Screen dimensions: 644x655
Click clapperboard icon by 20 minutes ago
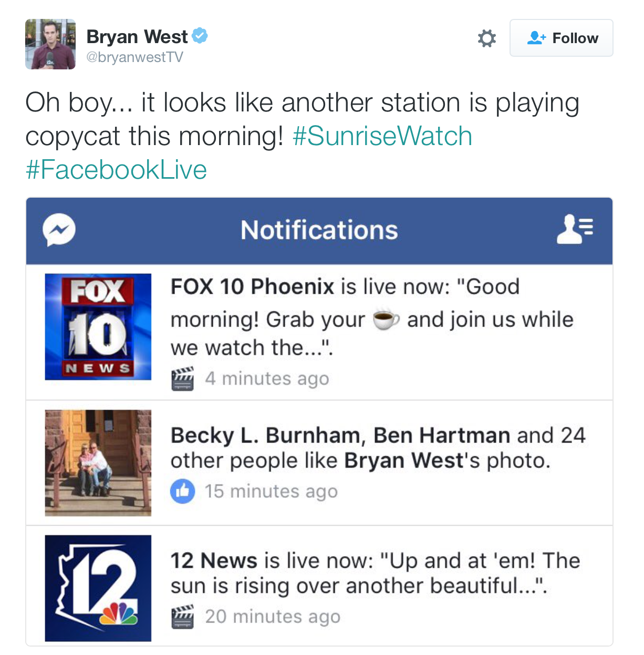click(x=182, y=617)
